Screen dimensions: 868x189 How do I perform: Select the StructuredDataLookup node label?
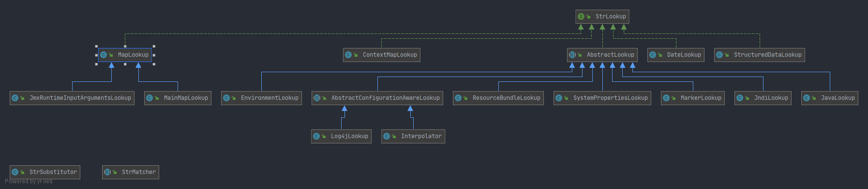pyautogui.click(x=768, y=55)
